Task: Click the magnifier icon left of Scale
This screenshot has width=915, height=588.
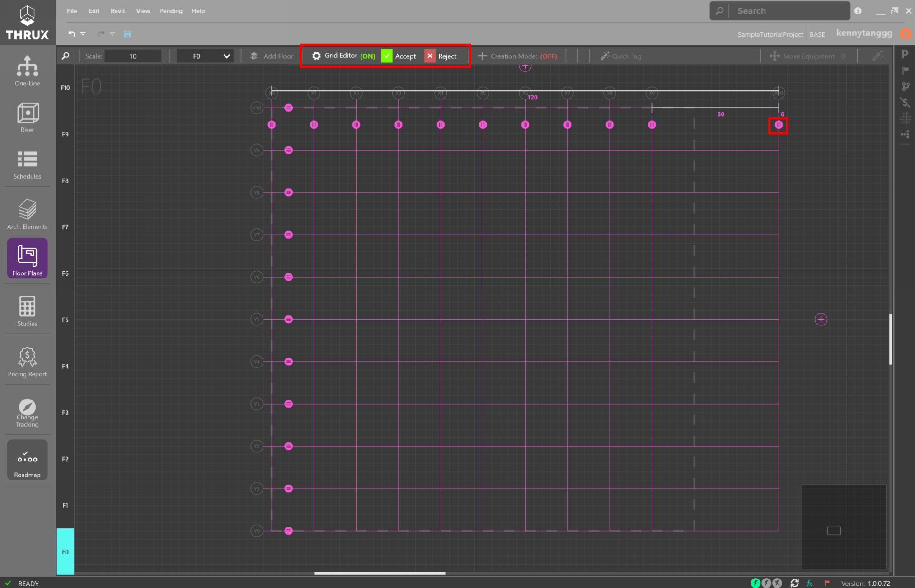Action: point(66,56)
